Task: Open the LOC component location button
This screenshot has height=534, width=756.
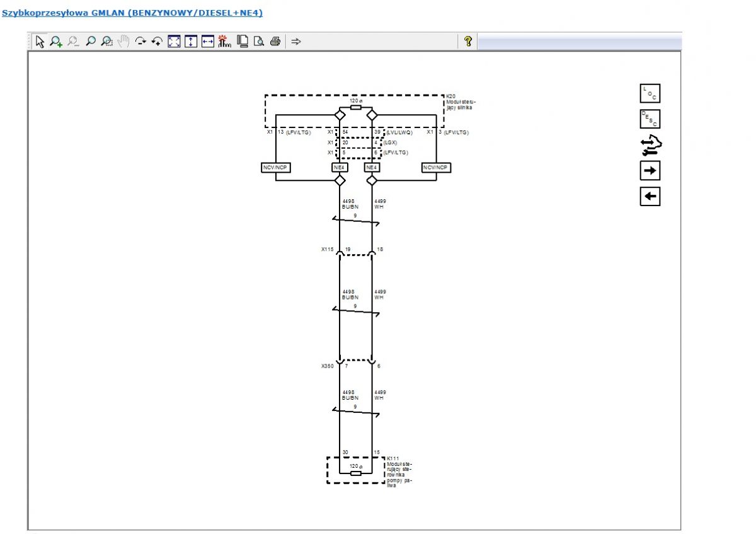Action: click(x=650, y=93)
